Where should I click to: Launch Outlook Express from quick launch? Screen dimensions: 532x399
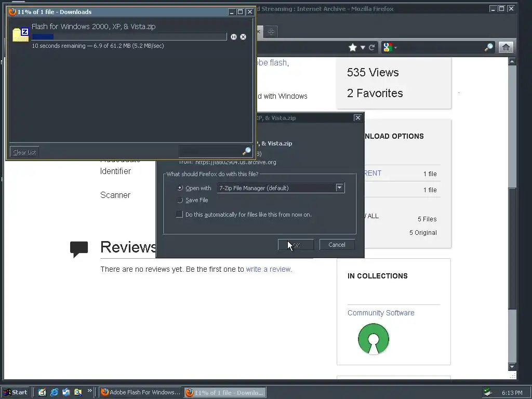coord(66,392)
